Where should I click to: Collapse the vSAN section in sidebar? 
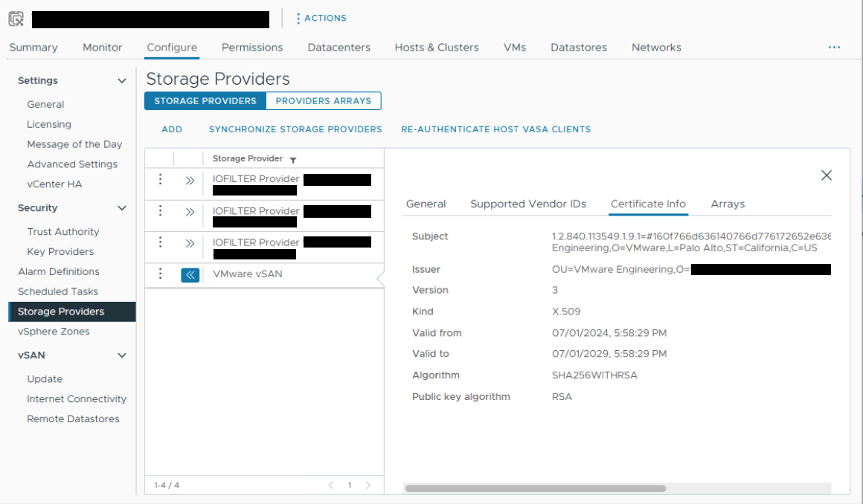(122, 356)
